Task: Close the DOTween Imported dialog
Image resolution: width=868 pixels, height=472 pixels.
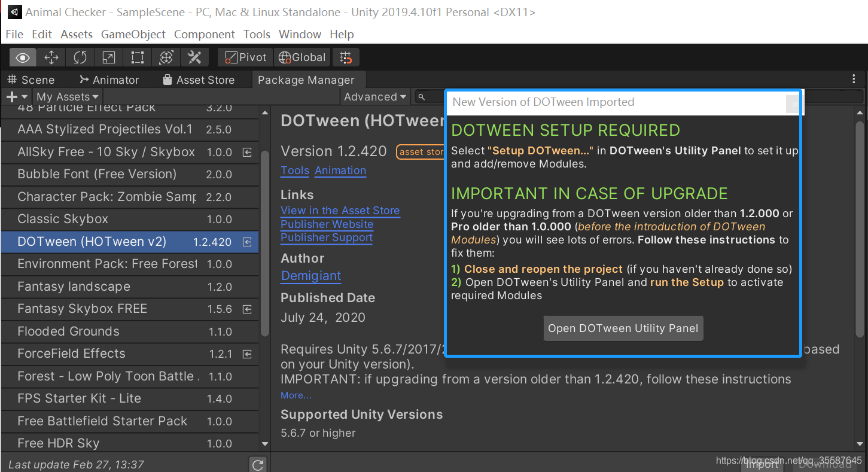Action: [x=794, y=104]
